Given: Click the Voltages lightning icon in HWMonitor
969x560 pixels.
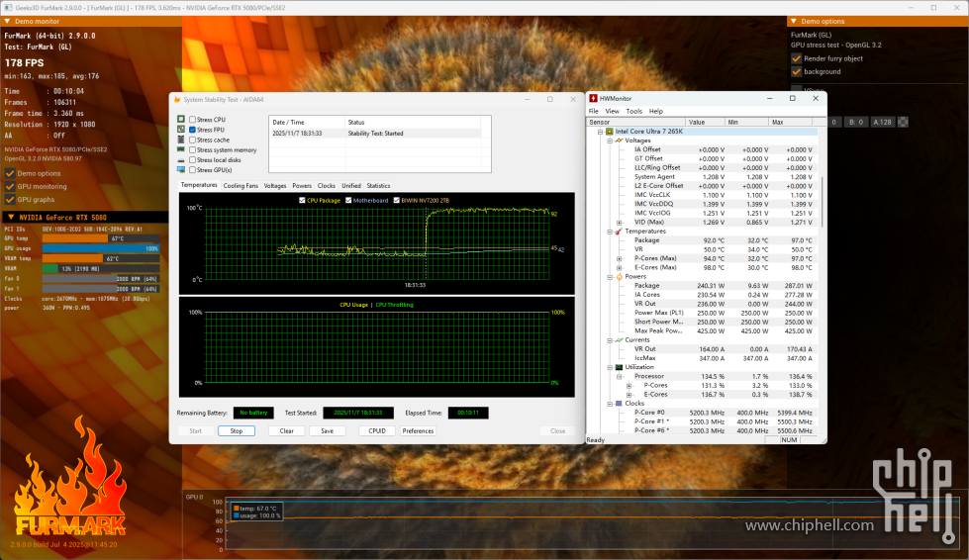Looking at the screenshot, I should (x=618, y=140).
